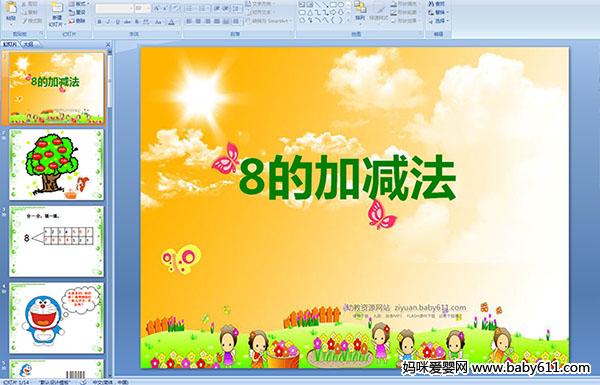
Task: Toggle italic formatting
Action: [108, 22]
